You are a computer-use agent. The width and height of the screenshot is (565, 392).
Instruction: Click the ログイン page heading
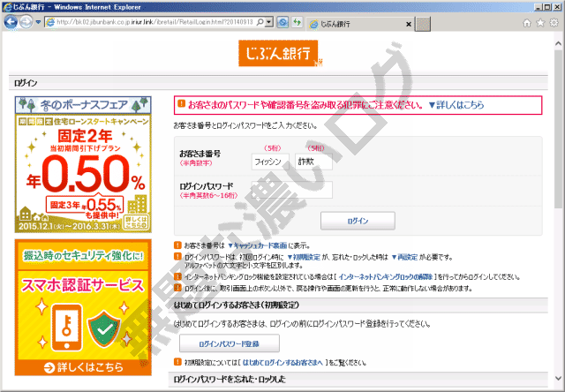[x=26, y=83]
